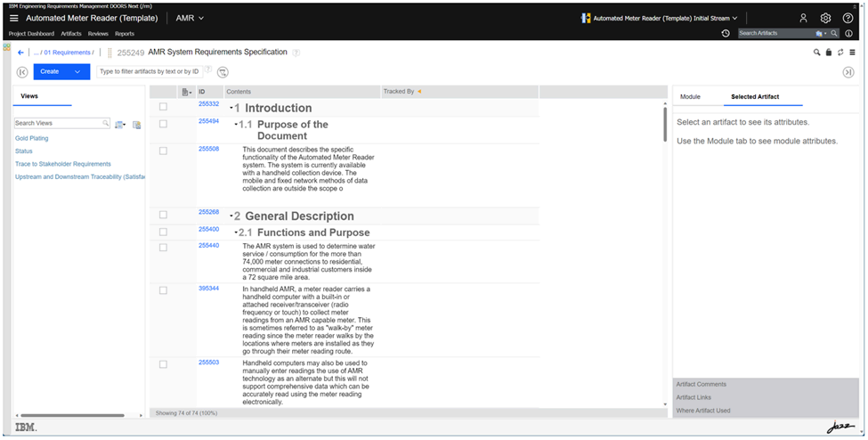Screen dimensions: 868x440
Task: Click the refresh icon in module toolbar
Action: pos(840,53)
